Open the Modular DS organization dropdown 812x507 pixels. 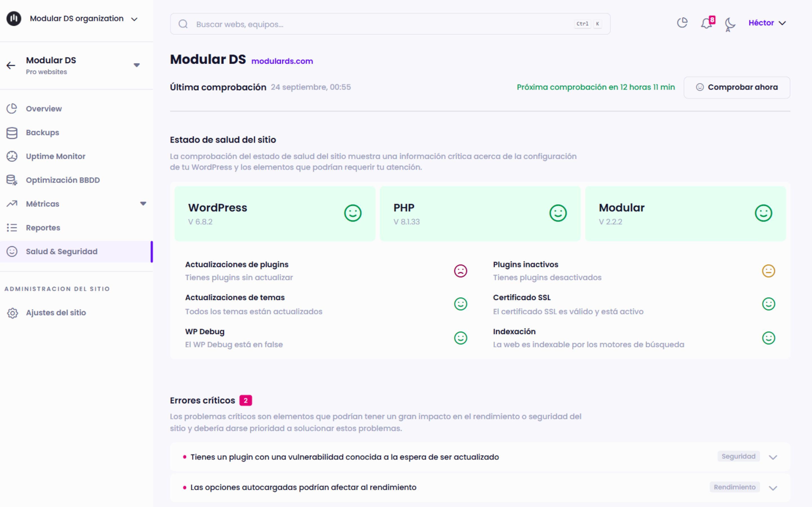click(134, 19)
